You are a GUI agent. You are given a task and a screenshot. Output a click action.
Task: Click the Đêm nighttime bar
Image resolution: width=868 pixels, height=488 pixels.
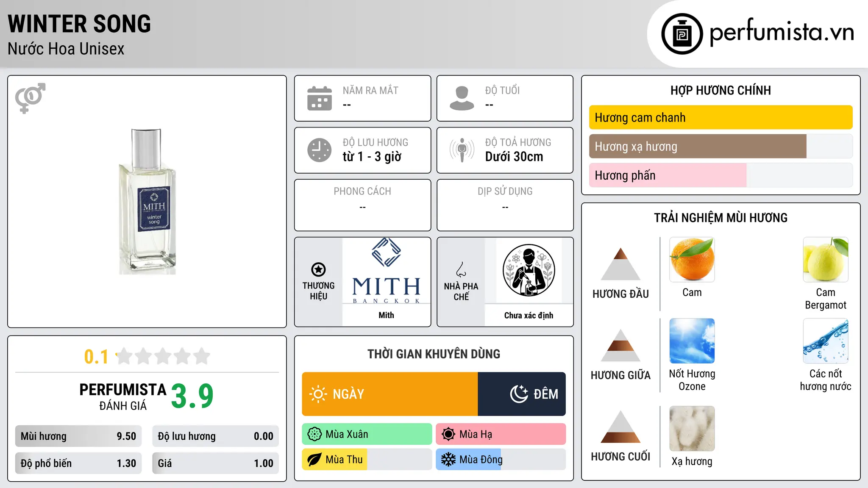(522, 394)
